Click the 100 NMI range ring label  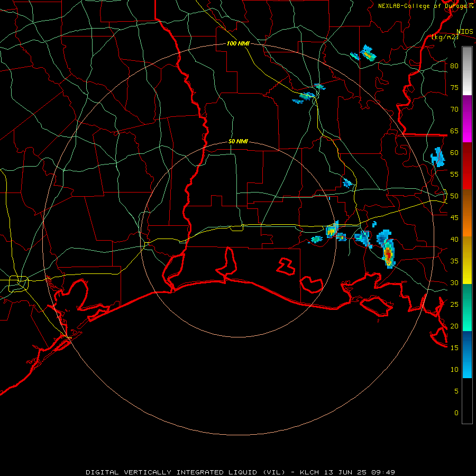click(238, 43)
